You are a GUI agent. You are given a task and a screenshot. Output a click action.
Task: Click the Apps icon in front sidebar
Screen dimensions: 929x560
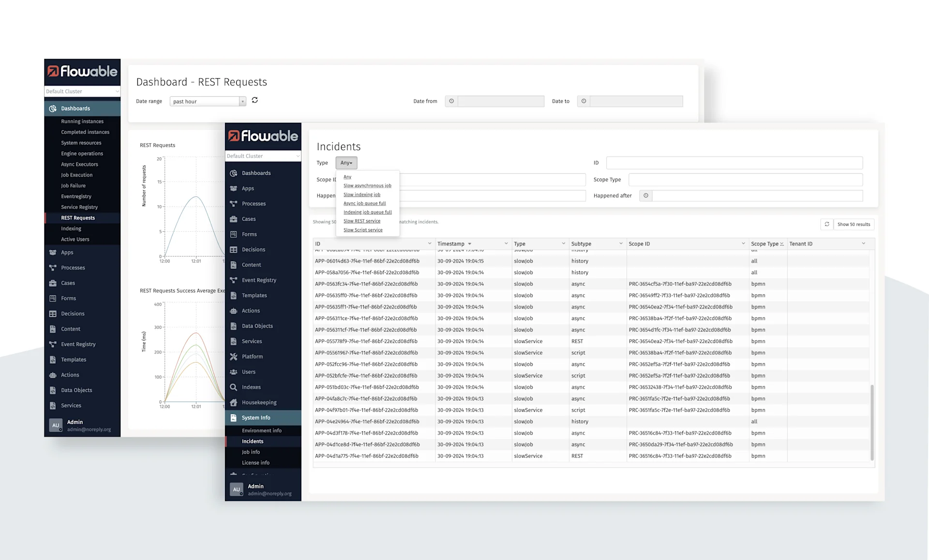(x=234, y=189)
